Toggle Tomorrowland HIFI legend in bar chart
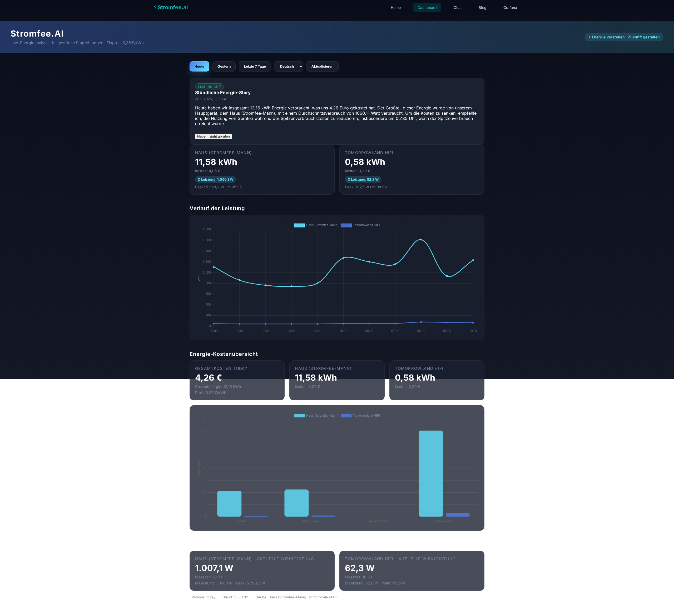Image resolution: width=674 pixels, height=616 pixels. pyautogui.click(x=346, y=416)
